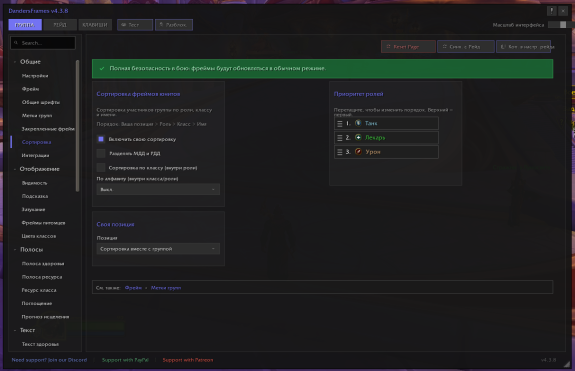This screenshot has width=575, height=371.
Task: Enable the Разделить МДД и РДД checkbox
Action: click(x=101, y=153)
